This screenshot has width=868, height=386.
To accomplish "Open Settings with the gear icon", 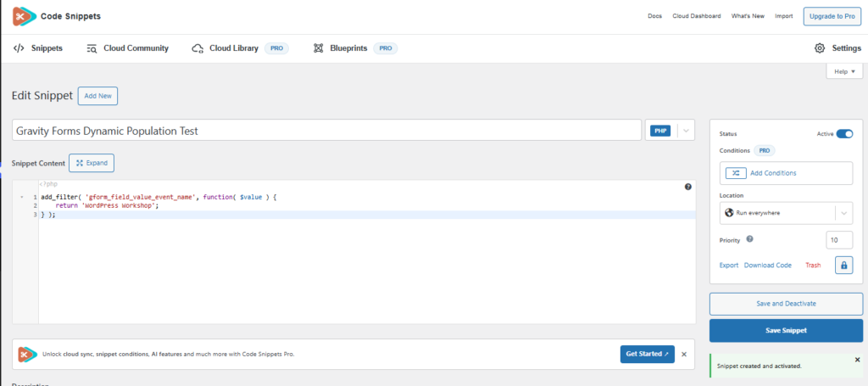I will [837, 48].
